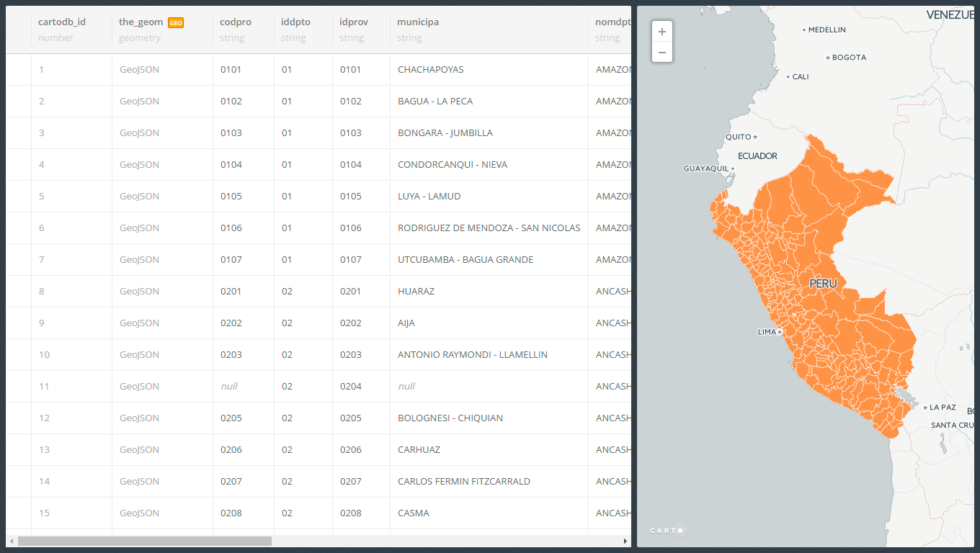Image resolution: width=980 pixels, height=553 pixels.
Task: Click cartodb_id value 5
Action: click(42, 197)
